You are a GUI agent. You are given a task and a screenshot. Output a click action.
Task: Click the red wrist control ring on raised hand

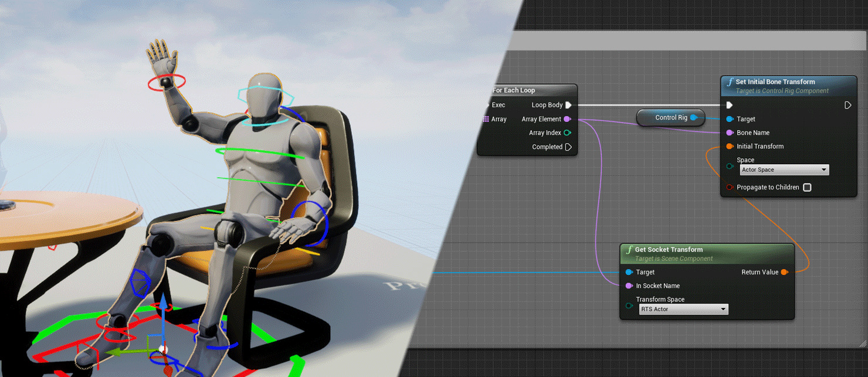pyautogui.click(x=167, y=83)
